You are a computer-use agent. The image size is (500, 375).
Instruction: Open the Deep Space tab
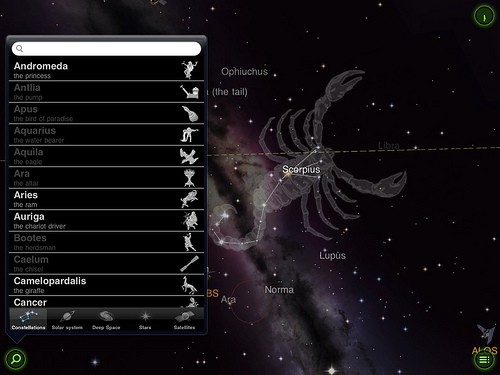click(x=106, y=320)
